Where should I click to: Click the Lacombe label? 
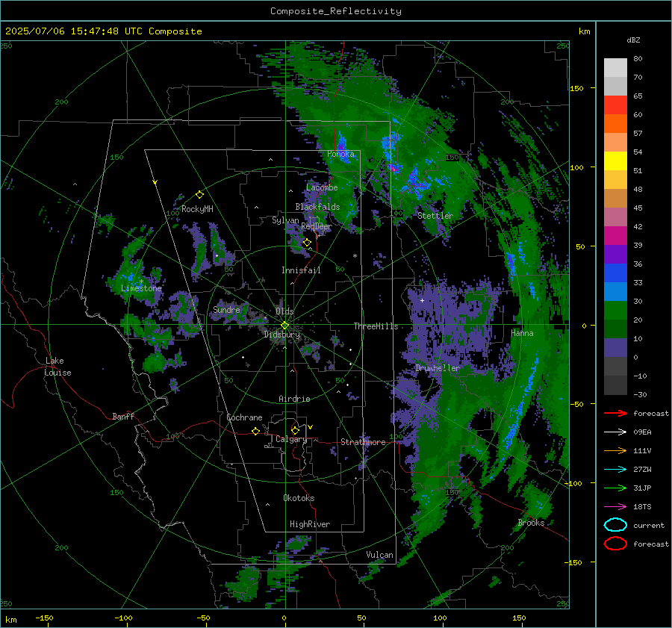click(322, 187)
